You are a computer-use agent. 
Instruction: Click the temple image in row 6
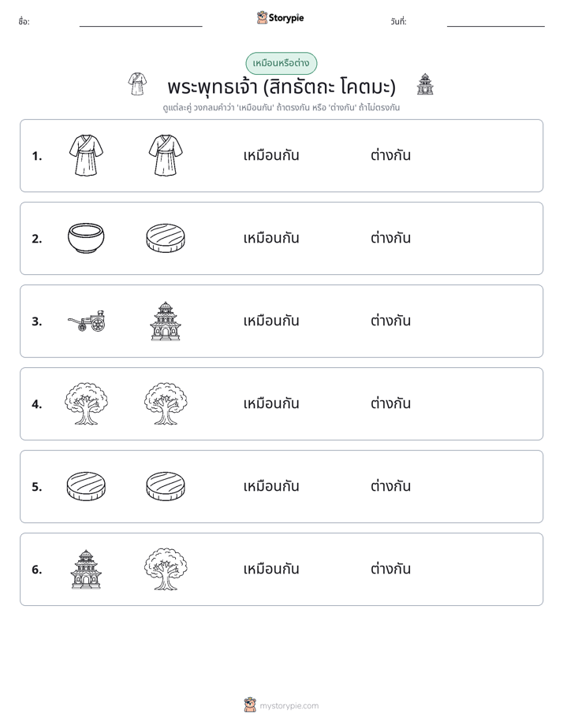(86, 569)
